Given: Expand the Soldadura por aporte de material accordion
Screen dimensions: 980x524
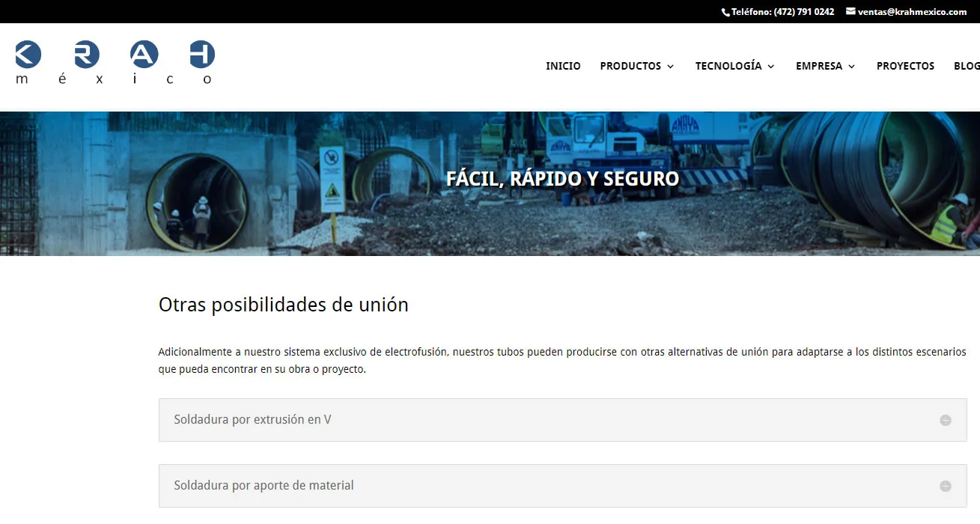Looking at the screenshot, I should [x=562, y=486].
